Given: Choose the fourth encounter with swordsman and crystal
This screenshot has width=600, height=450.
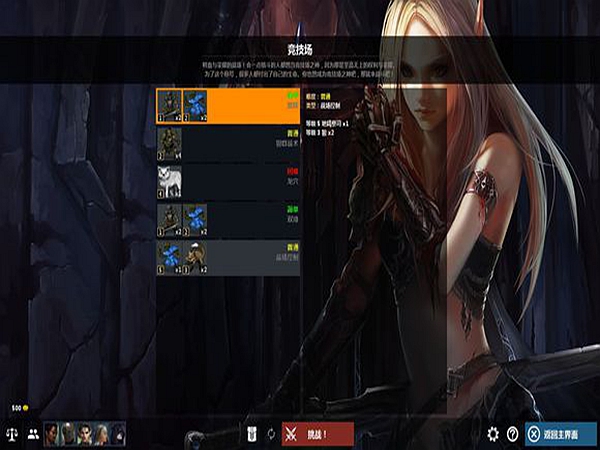Looking at the screenshot, I should [x=228, y=220].
